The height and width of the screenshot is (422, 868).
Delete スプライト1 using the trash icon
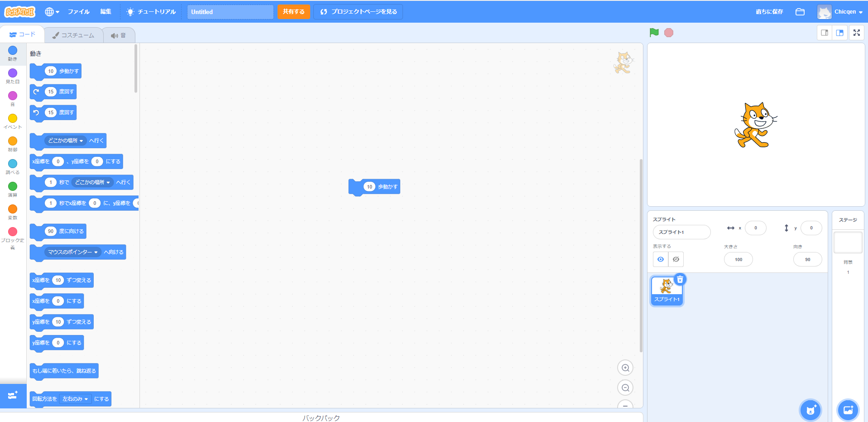pos(680,280)
